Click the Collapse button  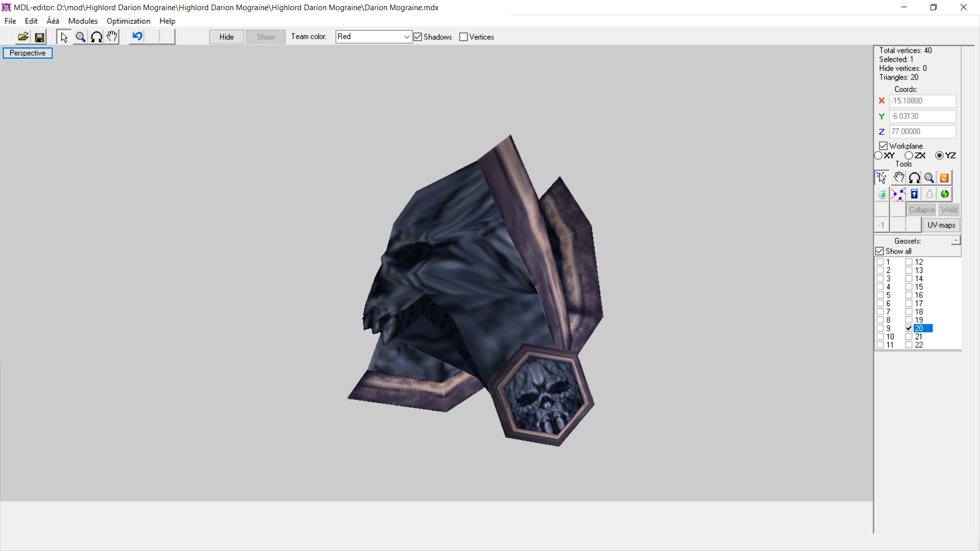[921, 210]
